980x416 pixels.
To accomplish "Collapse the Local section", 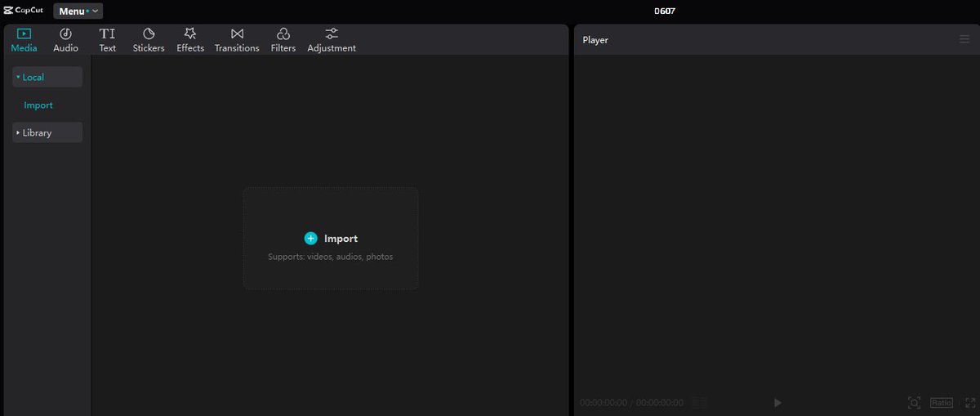I will click(x=47, y=77).
